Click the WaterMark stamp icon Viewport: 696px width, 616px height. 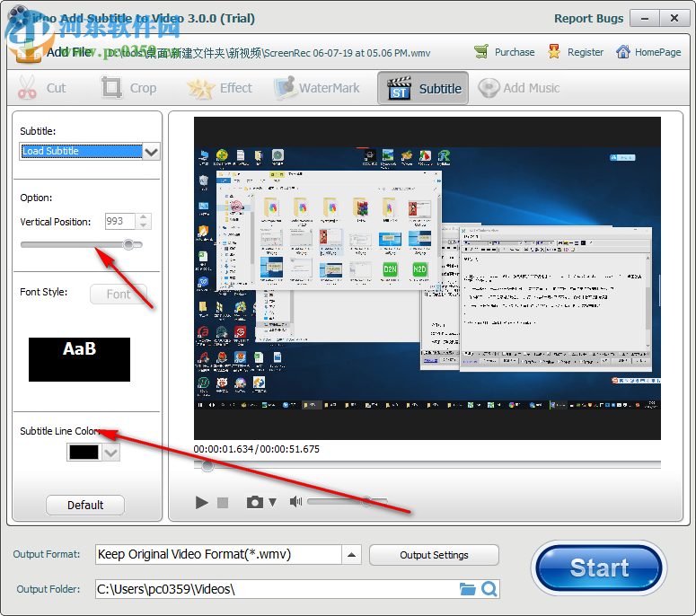[285, 87]
